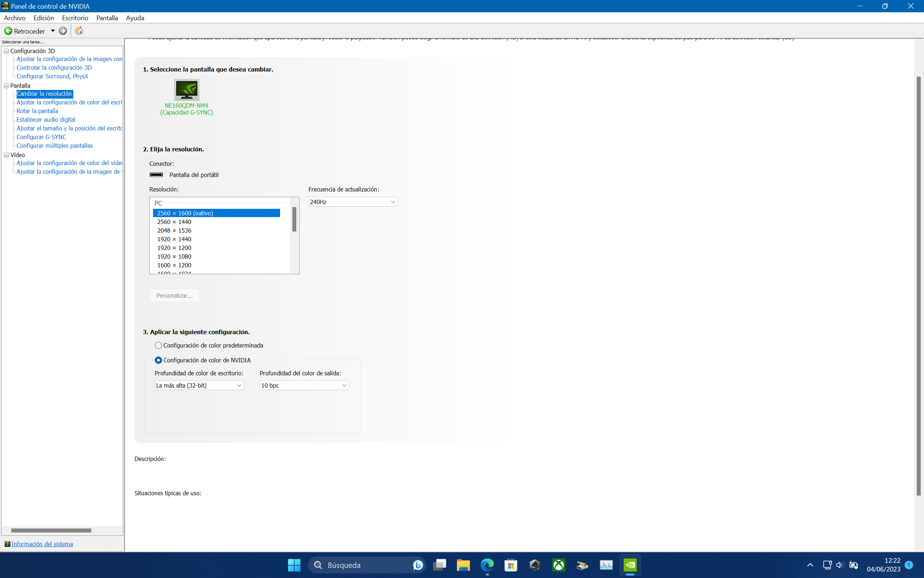Select the NE160QDM-NM4 display thumbnail
Screen dimensions: 924x578
click(187, 90)
